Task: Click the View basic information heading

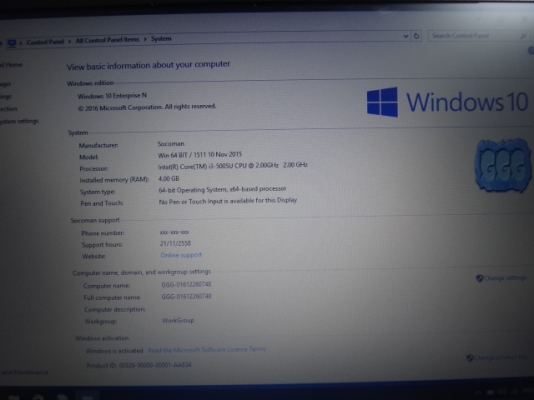Action: point(148,65)
